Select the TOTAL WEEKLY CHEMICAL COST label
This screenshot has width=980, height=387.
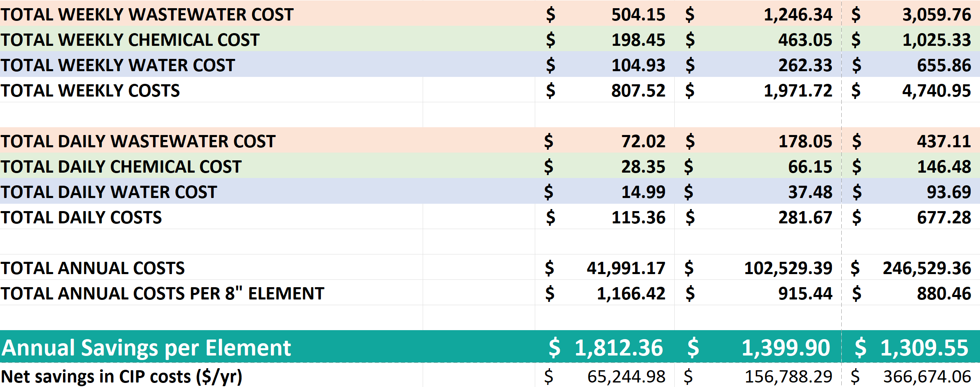[130, 40]
